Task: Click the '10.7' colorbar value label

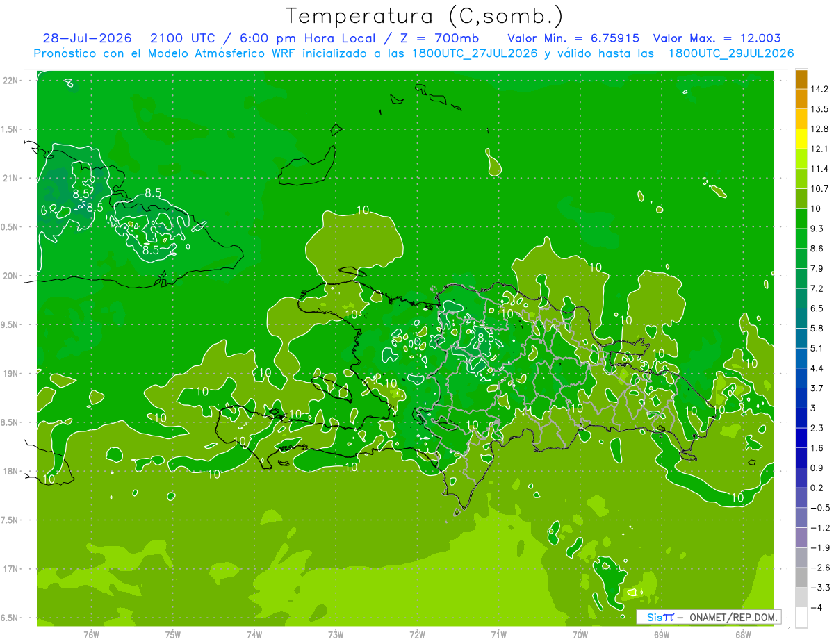Action: (820, 189)
